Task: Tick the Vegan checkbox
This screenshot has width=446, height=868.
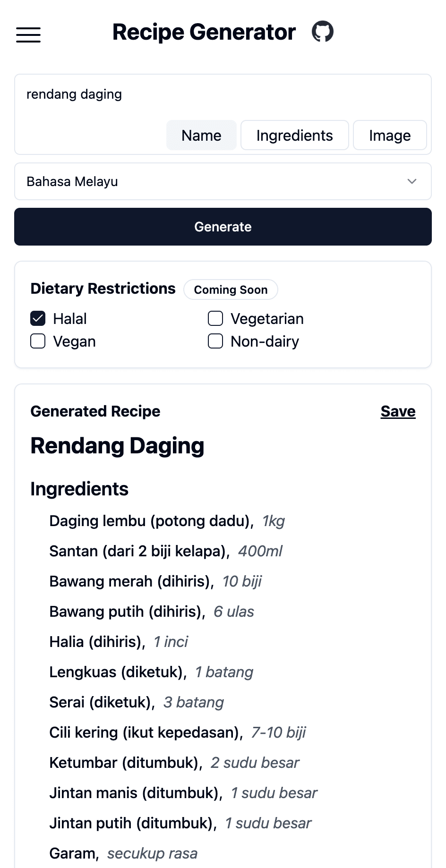Action: click(x=38, y=341)
